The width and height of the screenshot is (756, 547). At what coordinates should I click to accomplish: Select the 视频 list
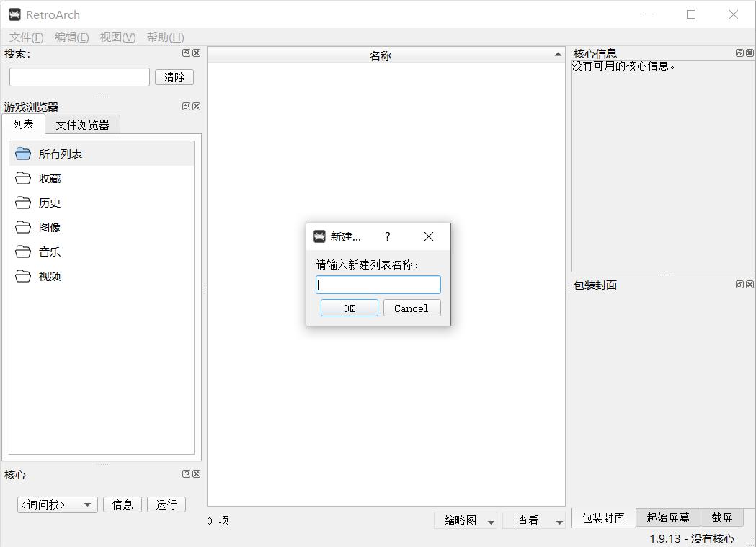[102, 276]
